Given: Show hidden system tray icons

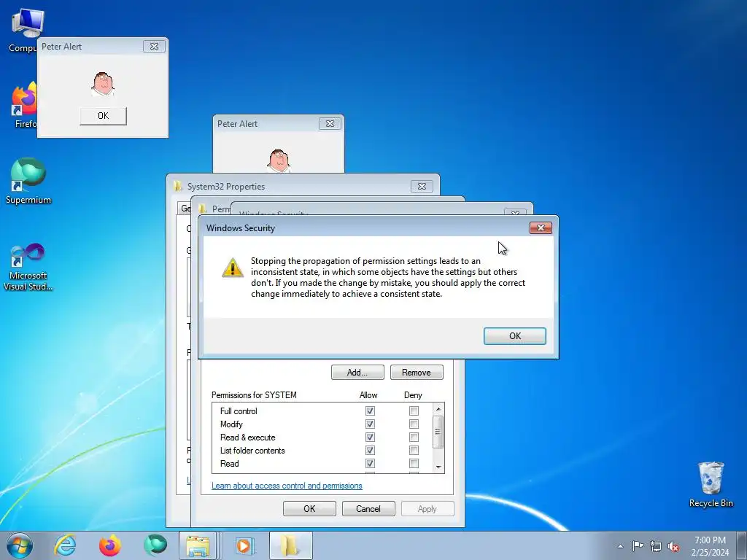Looking at the screenshot, I should [620, 546].
